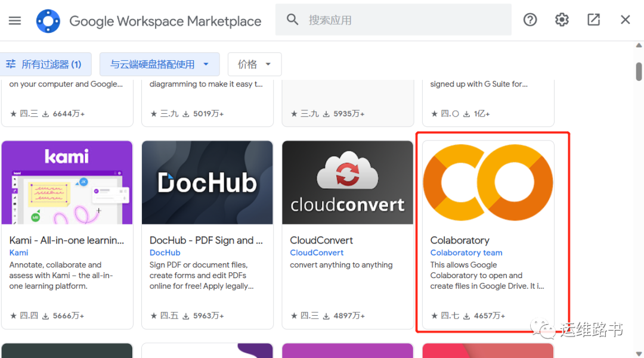Viewport: 644px width, 358px height.
Task: Click text 'signed up with G Suite for...'
Action: (x=479, y=84)
